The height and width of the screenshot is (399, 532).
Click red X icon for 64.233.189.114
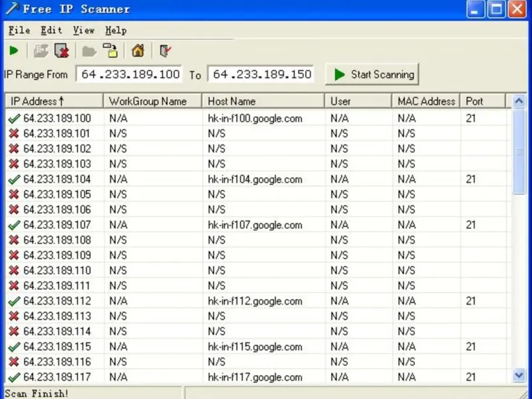click(x=14, y=331)
